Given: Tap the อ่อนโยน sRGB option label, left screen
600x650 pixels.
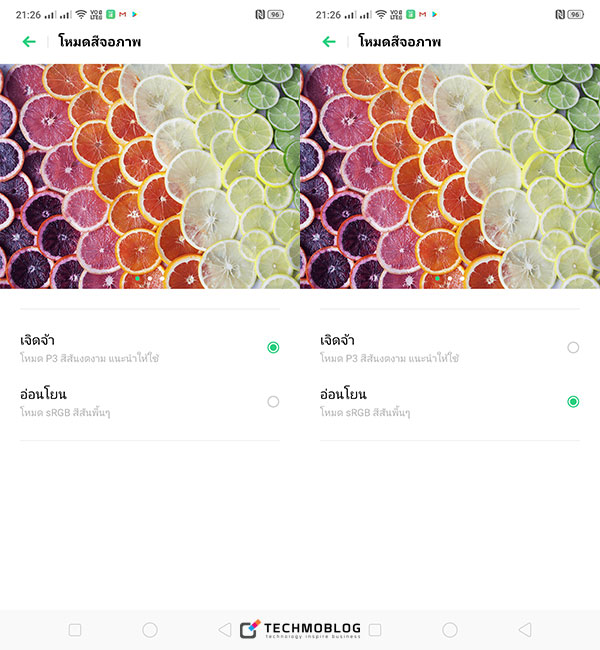Looking at the screenshot, I should pyautogui.click(x=65, y=402).
